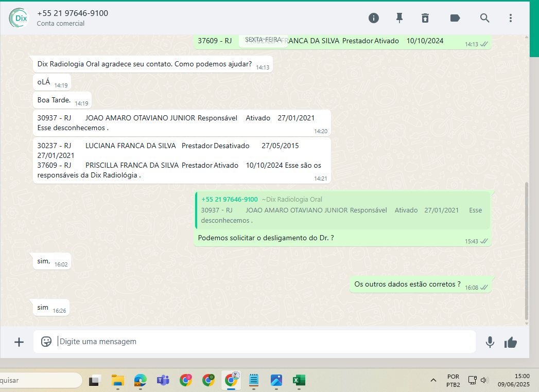Open Chrome with green O profile badge
The width and height of the screenshot is (539, 392).
(x=208, y=380)
